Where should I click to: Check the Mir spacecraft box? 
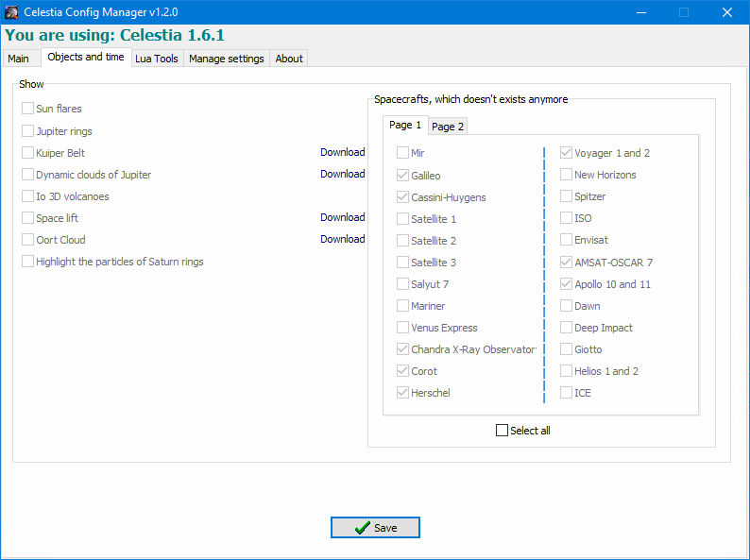point(402,153)
